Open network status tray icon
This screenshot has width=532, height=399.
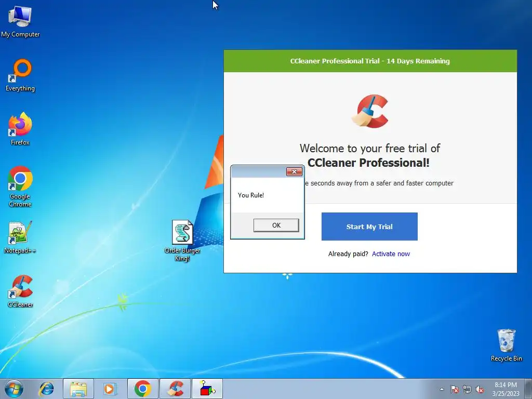467,389
